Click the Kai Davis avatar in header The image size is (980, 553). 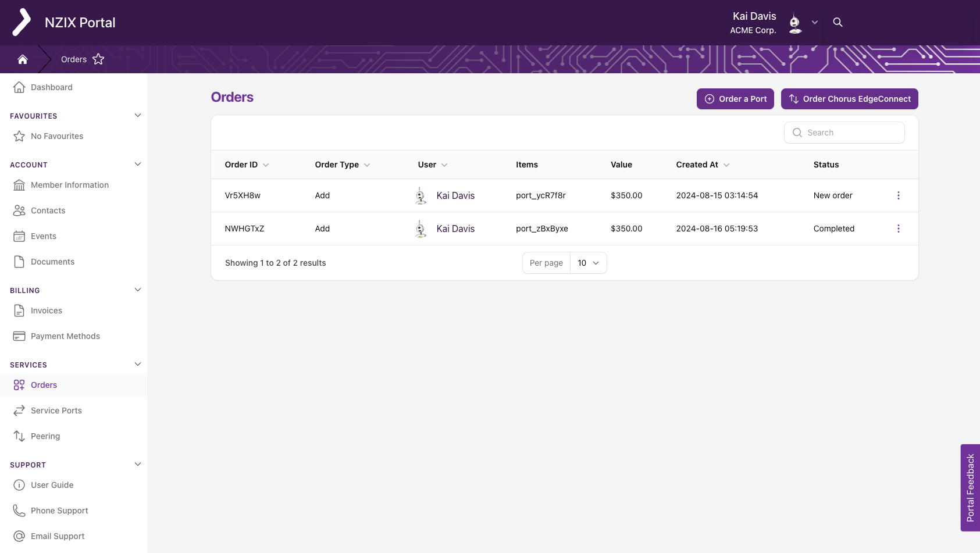pyautogui.click(x=795, y=23)
